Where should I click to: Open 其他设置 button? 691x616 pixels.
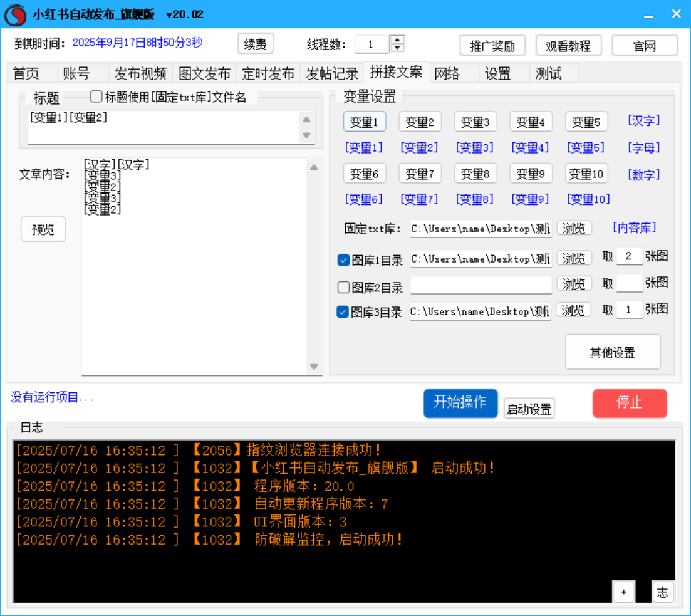point(613,352)
